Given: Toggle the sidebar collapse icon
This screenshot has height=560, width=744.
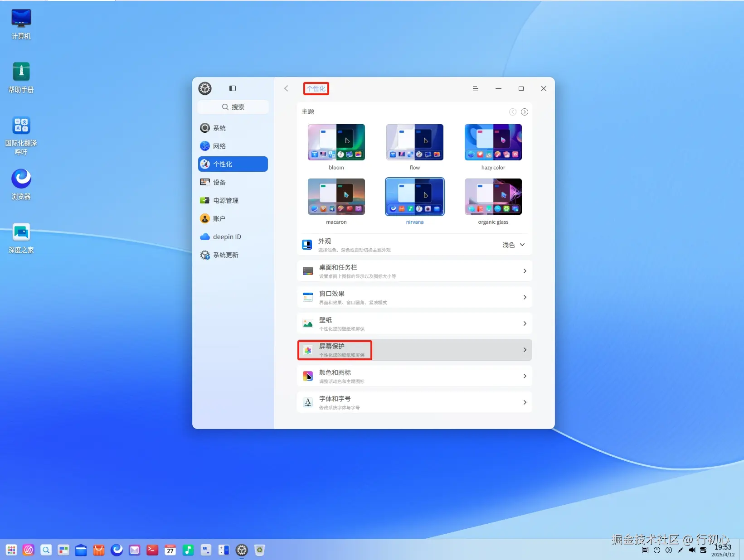Looking at the screenshot, I should tap(233, 88).
